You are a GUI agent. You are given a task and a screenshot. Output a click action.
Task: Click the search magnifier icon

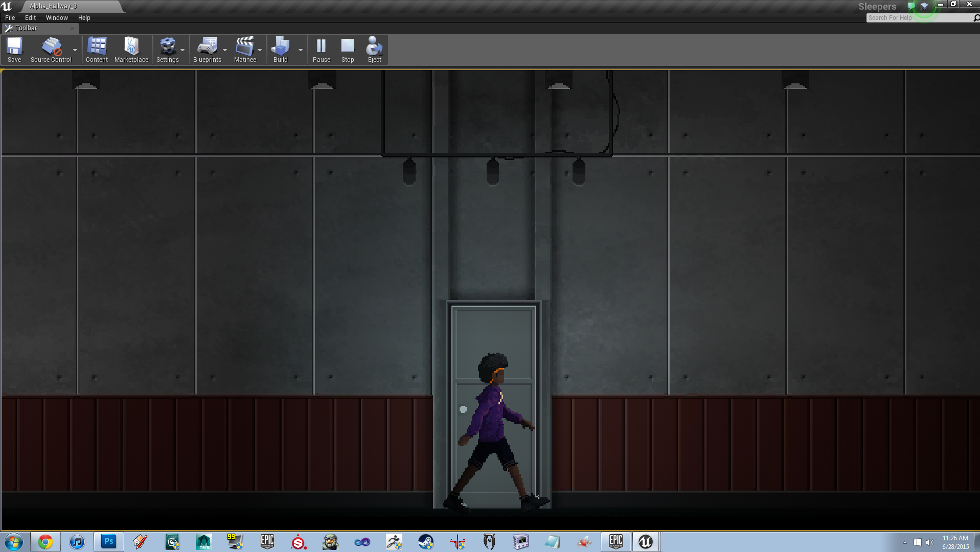pos(976,18)
